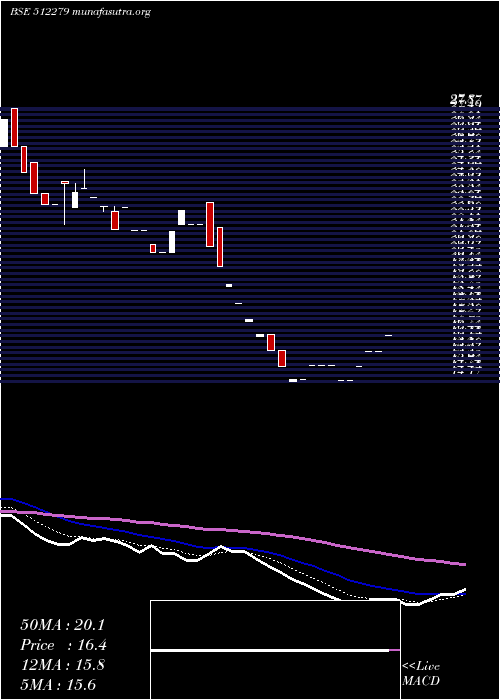
Task: Click the 12MA : 15.8 label
Action: tap(62, 665)
